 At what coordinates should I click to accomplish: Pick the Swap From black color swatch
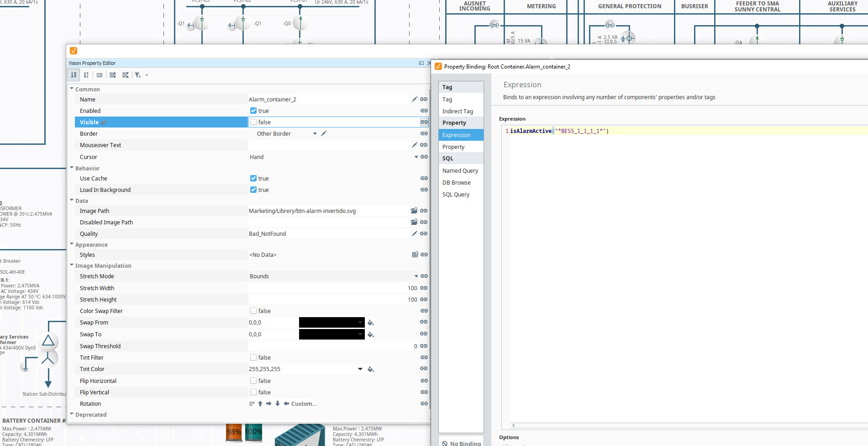[x=332, y=323]
